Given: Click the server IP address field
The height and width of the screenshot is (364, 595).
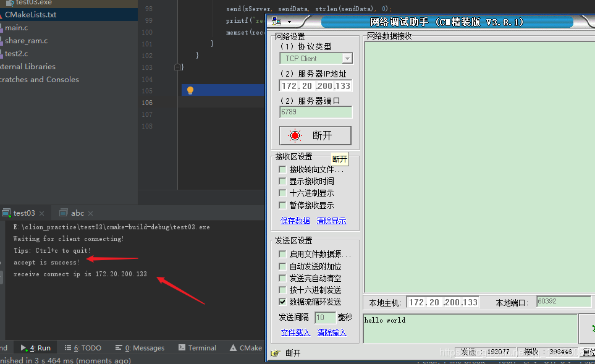Looking at the screenshot, I should pos(315,86).
